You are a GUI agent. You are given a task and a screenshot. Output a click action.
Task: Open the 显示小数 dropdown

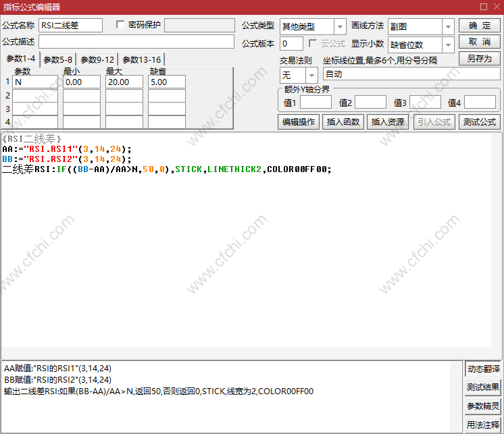pos(447,45)
